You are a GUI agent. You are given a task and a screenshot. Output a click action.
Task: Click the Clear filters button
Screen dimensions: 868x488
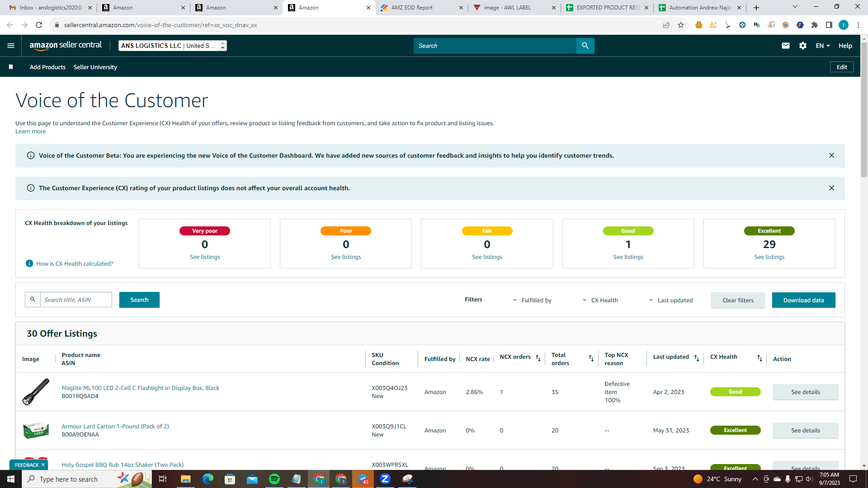click(x=738, y=300)
